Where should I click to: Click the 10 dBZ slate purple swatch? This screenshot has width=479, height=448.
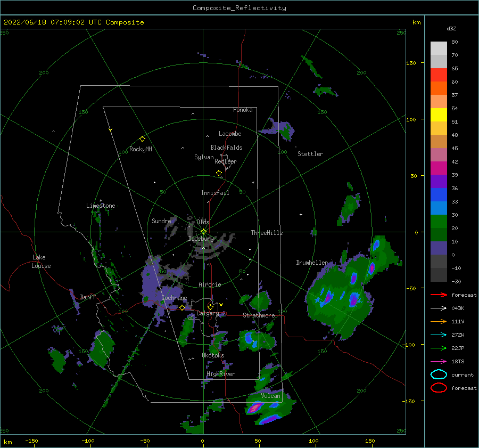click(x=439, y=248)
